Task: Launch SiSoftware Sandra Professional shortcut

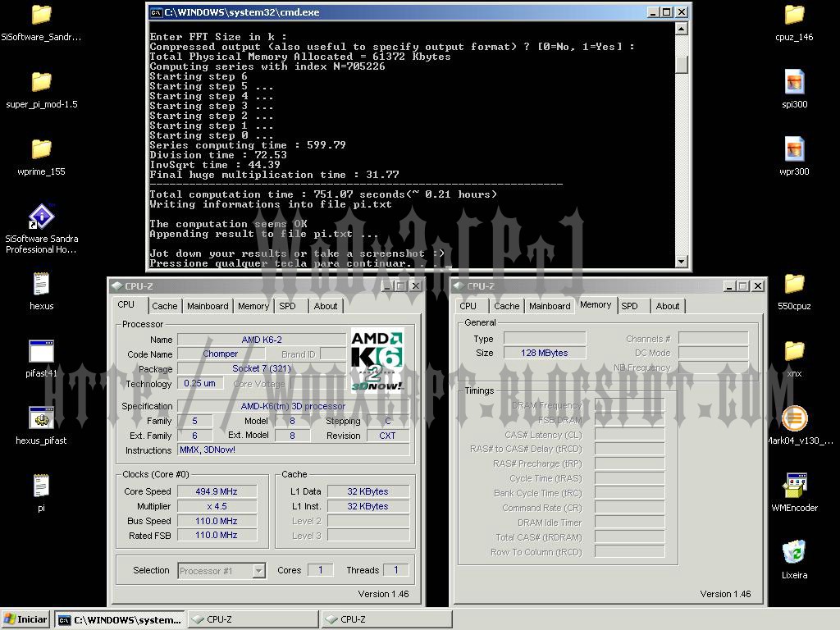Action: (x=41, y=217)
